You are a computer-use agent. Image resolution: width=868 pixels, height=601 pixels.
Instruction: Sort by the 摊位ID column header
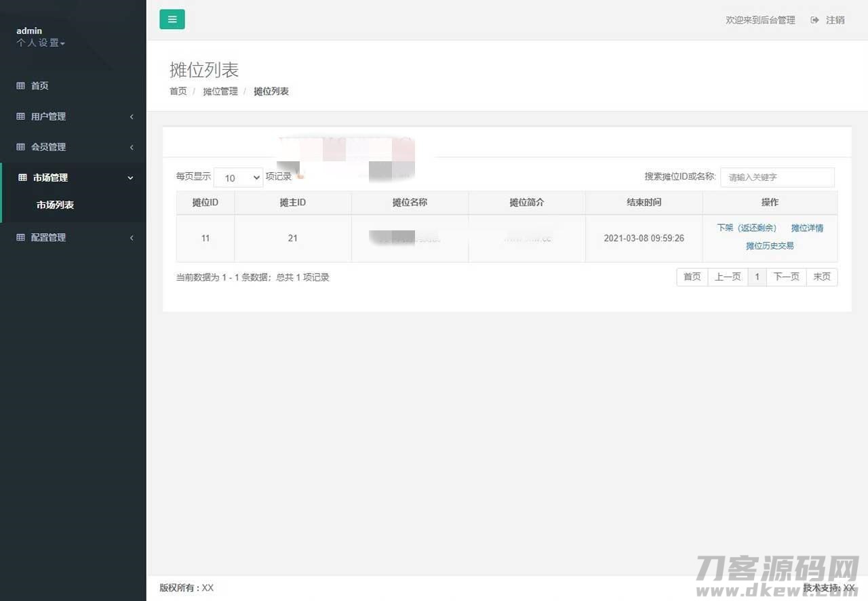click(x=205, y=203)
